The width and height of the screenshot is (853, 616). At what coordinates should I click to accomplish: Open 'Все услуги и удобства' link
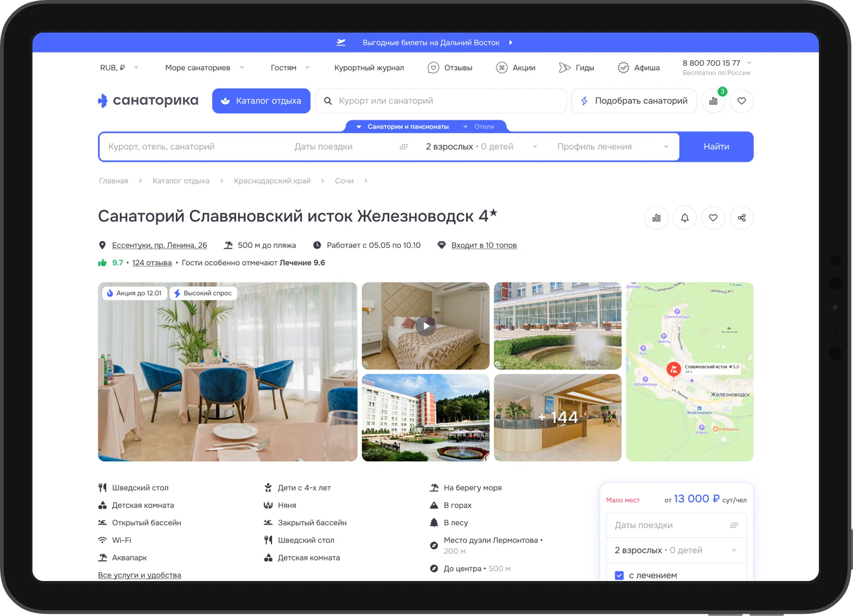[139, 575]
